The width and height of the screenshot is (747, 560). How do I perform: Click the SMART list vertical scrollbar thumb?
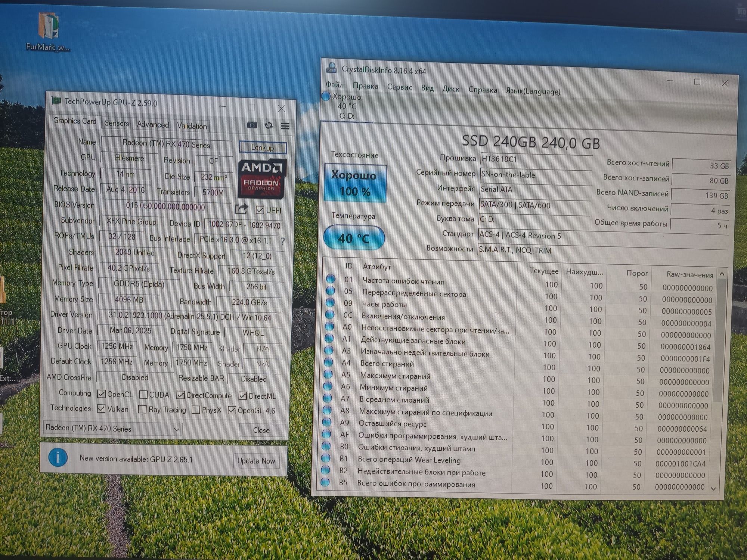719,340
